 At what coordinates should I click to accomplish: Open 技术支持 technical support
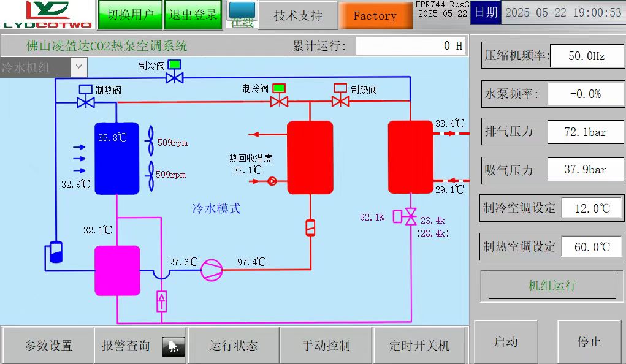[x=298, y=15]
